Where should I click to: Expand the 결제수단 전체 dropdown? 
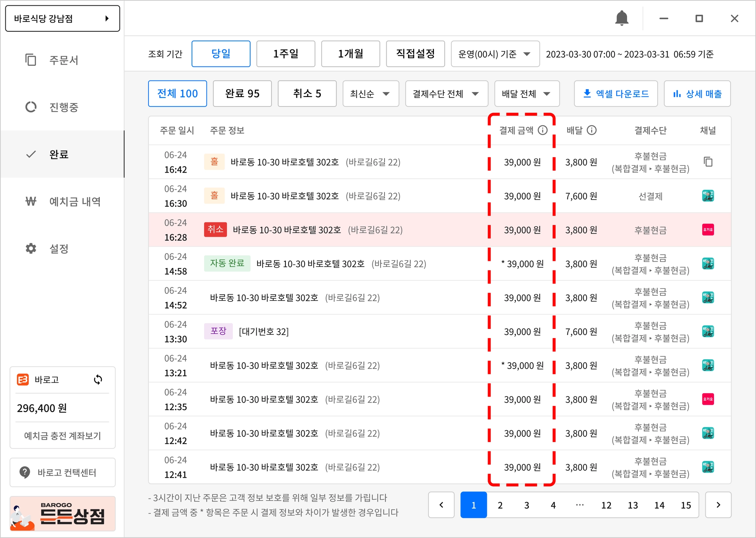click(446, 93)
